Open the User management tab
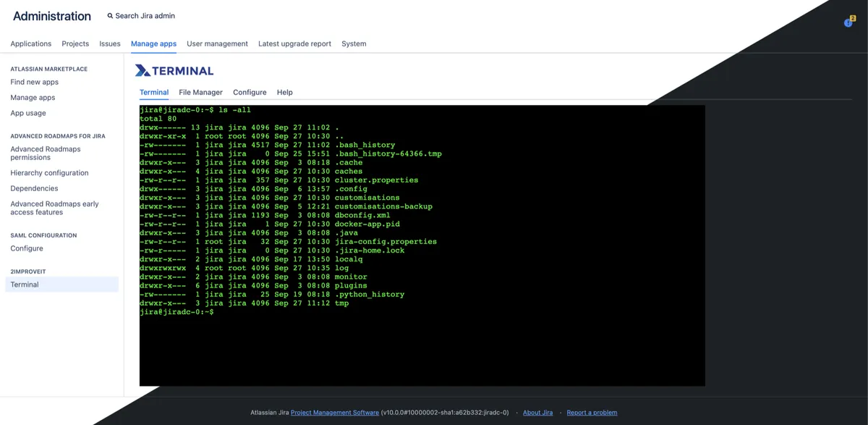The height and width of the screenshot is (425, 868). 217,43
